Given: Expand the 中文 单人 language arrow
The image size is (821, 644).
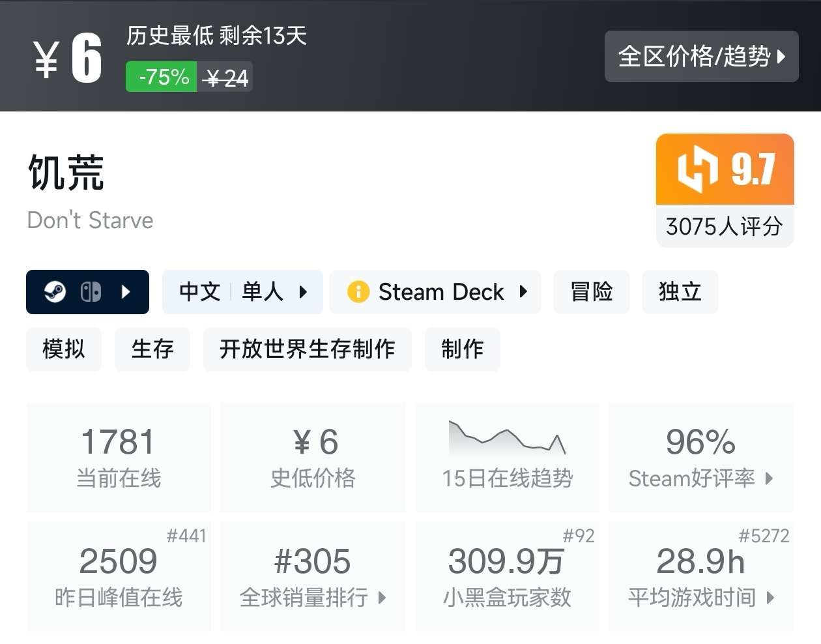Looking at the screenshot, I should pos(303,292).
